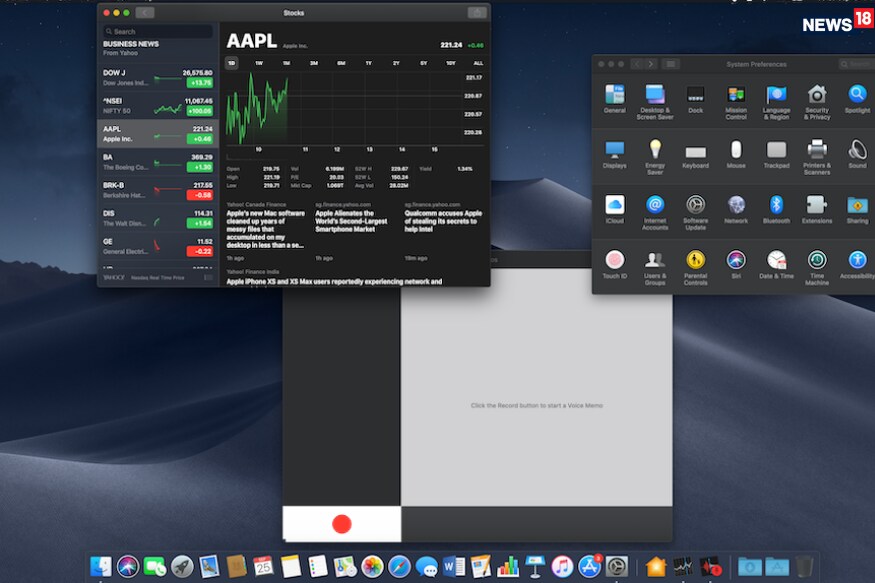Open Sound preferences pane

858,155
